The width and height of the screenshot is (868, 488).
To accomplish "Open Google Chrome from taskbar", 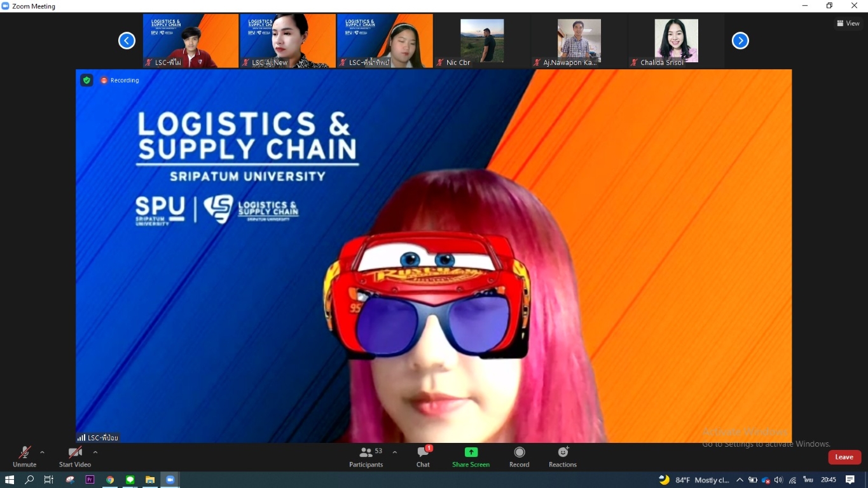I will point(110,480).
